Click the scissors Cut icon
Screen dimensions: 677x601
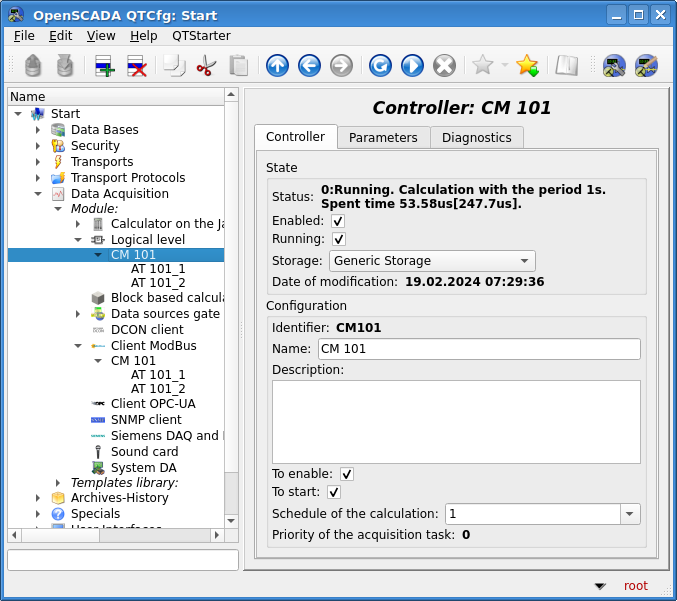(206, 66)
